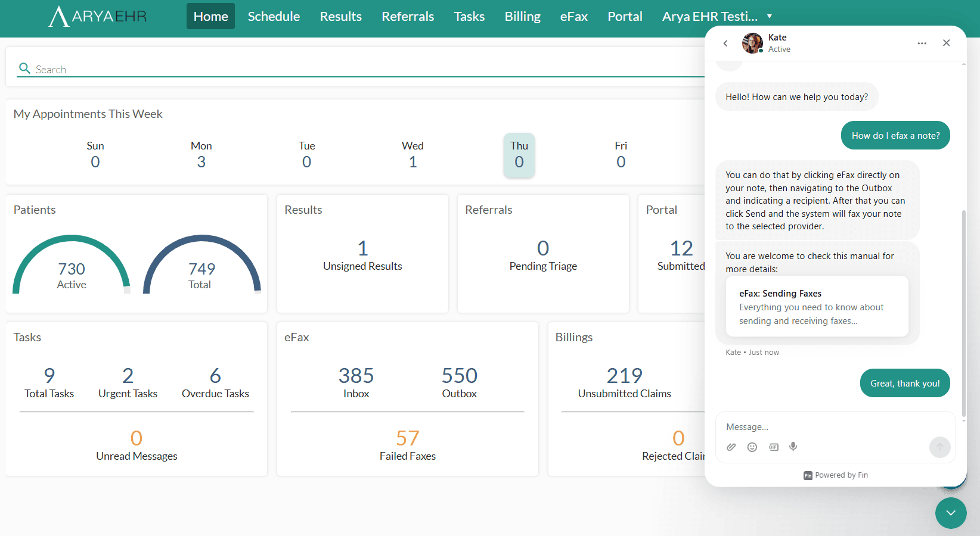Click the 749 Total patients gauge

202,264
